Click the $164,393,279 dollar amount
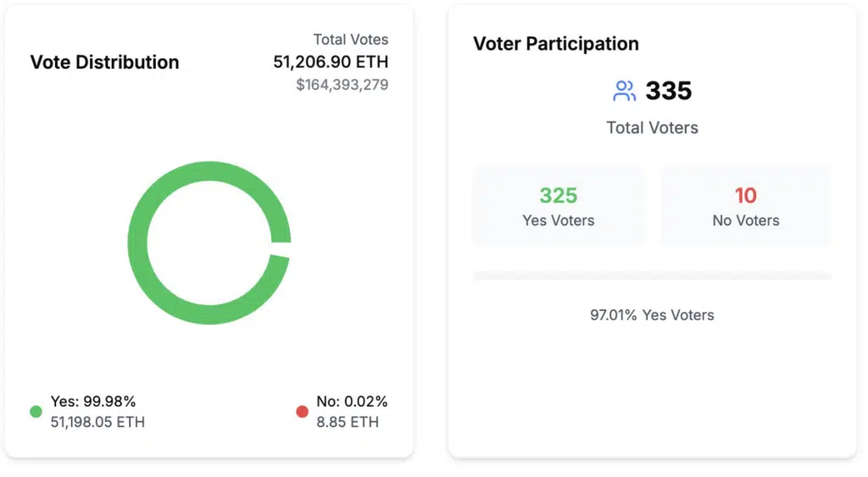 click(x=342, y=85)
